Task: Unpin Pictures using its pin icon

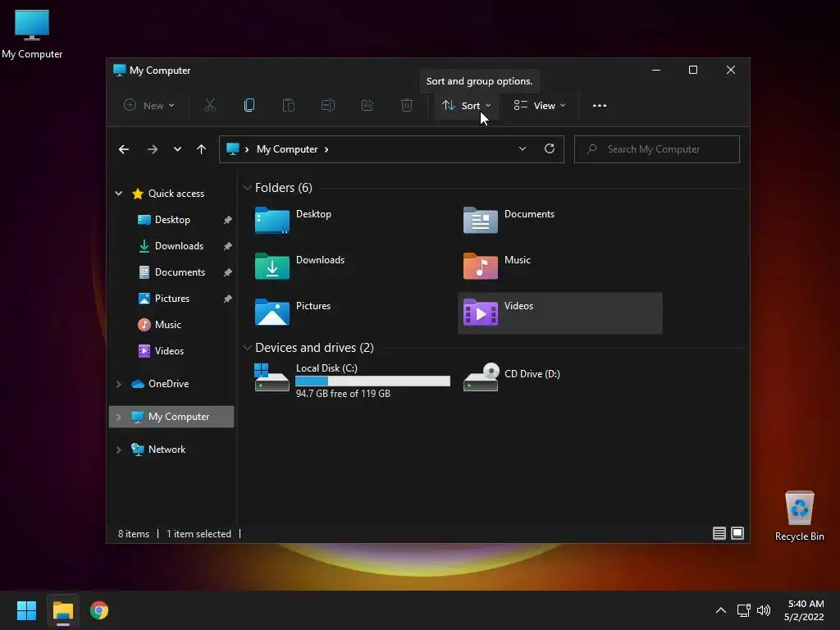Action: click(227, 299)
